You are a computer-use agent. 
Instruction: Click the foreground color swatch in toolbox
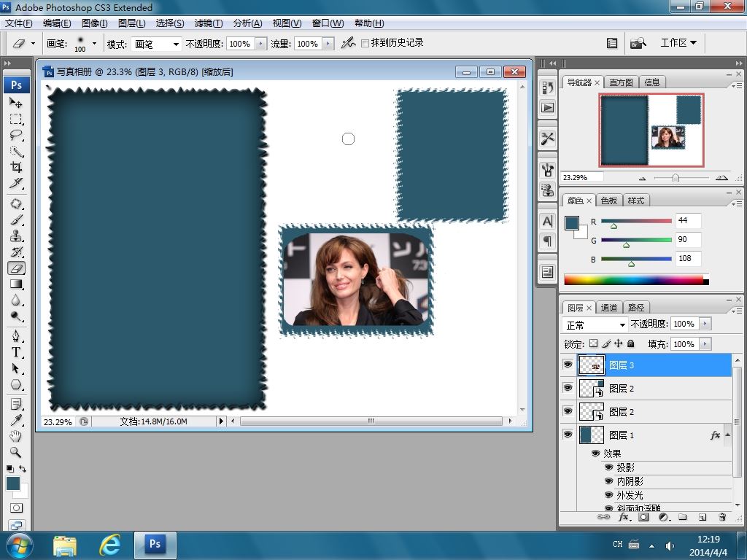coord(12,483)
